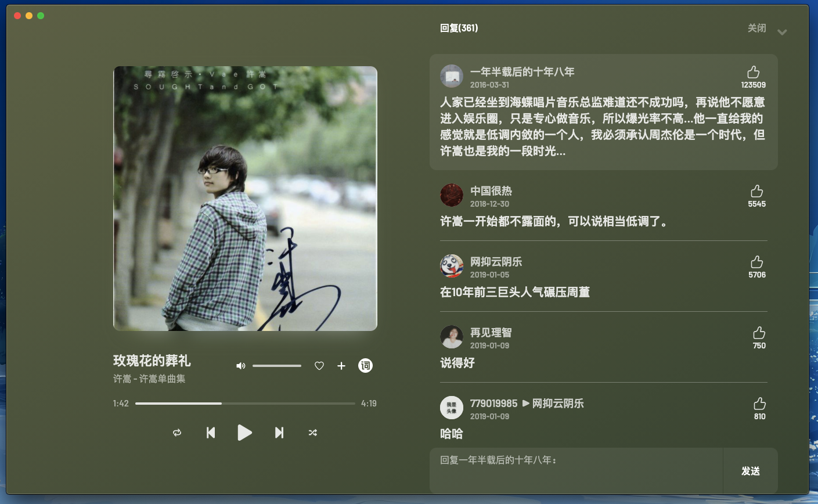The image size is (818, 504).
Task: Open username 再见理智
Action: pyautogui.click(x=491, y=333)
